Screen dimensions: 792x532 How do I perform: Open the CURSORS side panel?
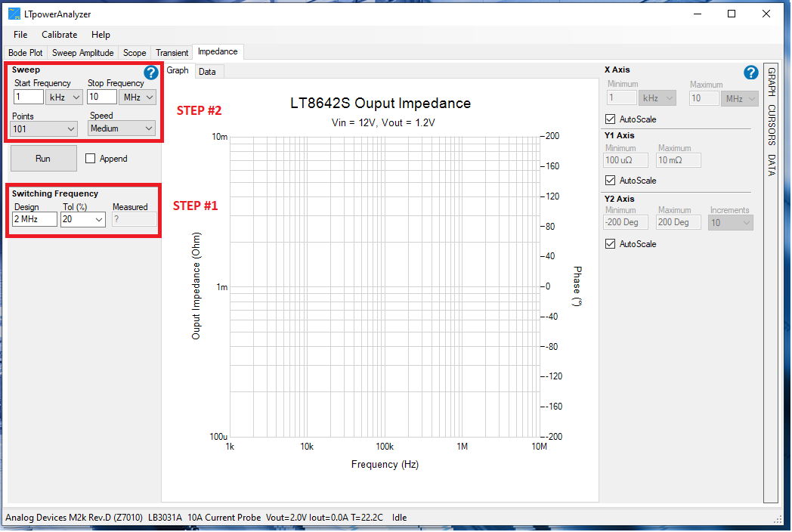(x=771, y=125)
